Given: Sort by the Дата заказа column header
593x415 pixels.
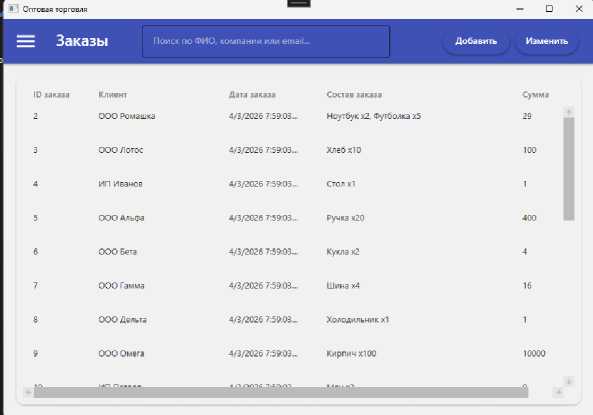Looking at the screenshot, I should (x=252, y=94).
